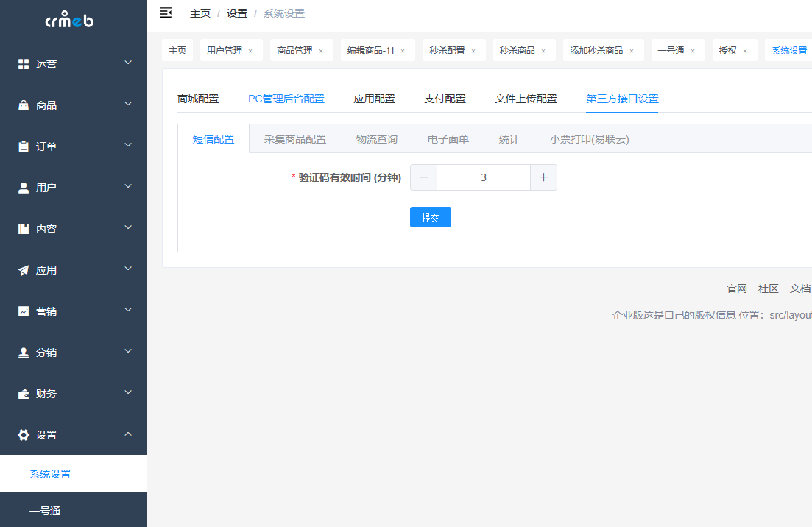The width and height of the screenshot is (812, 527).
Task: Expand the 运营 menu chevron
Action: (x=128, y=63)
